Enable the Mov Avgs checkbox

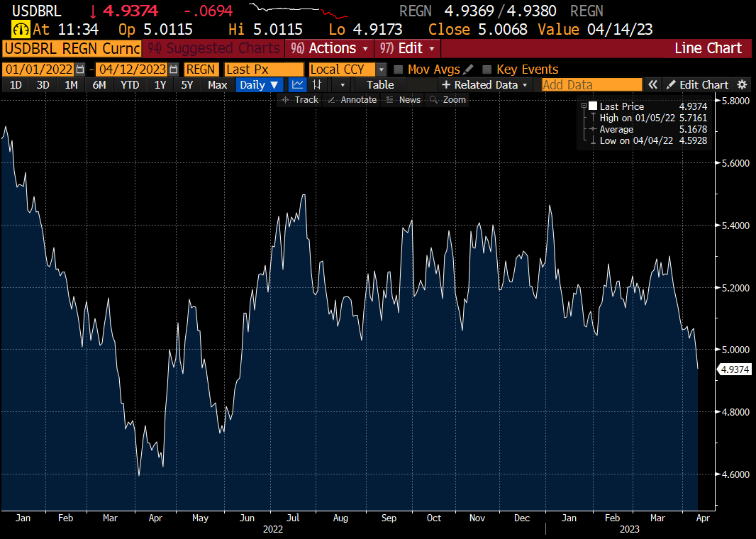[399, 70]
